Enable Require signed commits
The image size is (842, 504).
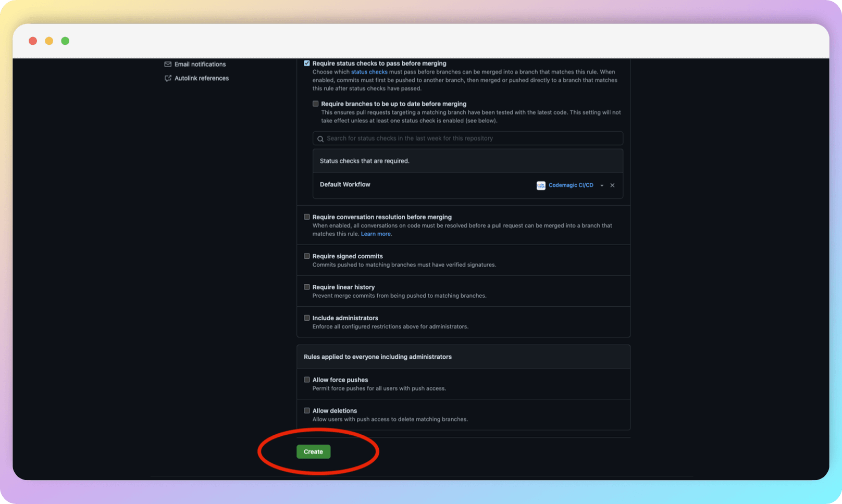pyautogui.click(x=307, y=256)
